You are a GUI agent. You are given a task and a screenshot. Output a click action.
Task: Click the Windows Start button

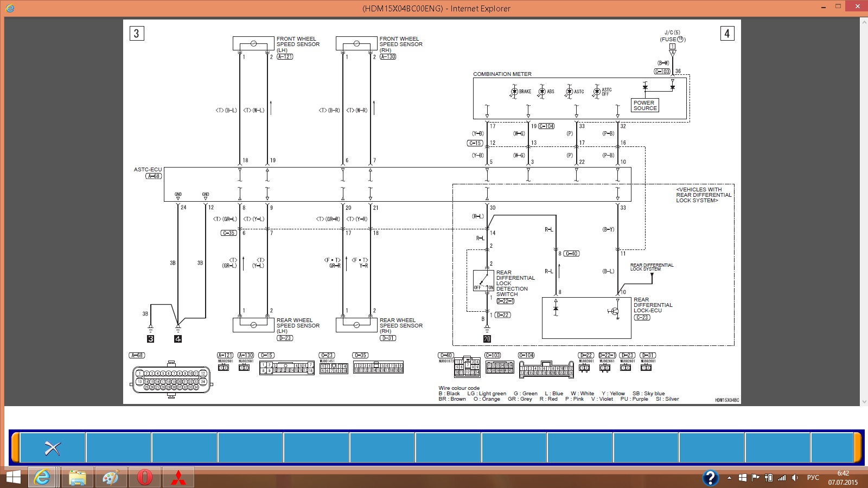click(x=13, y=478)
